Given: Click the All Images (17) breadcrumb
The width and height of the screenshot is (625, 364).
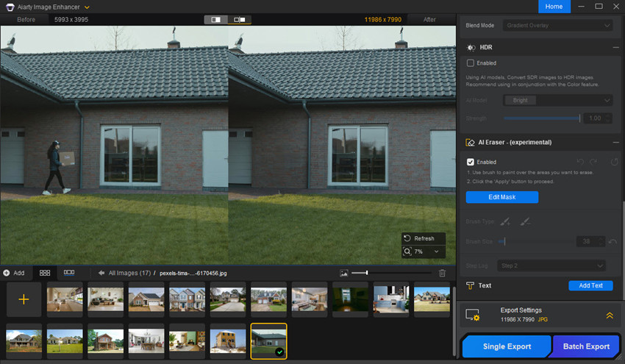Looking at the screenshot, I should [129, 273].
